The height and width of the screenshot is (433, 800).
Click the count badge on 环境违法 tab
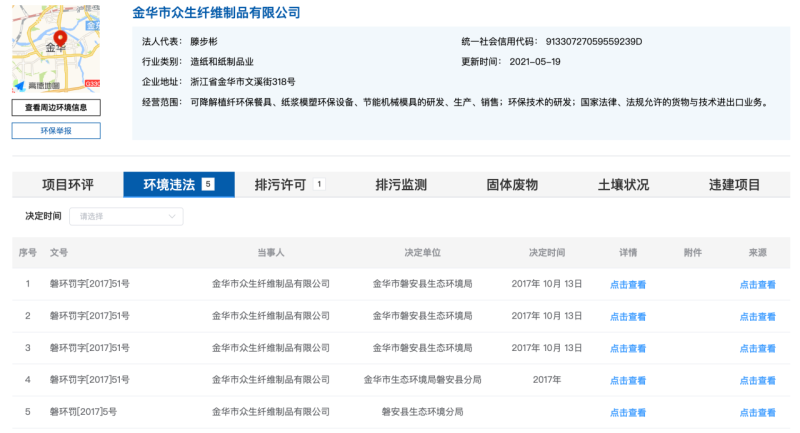pyautogui.click(x=207, y=184)
